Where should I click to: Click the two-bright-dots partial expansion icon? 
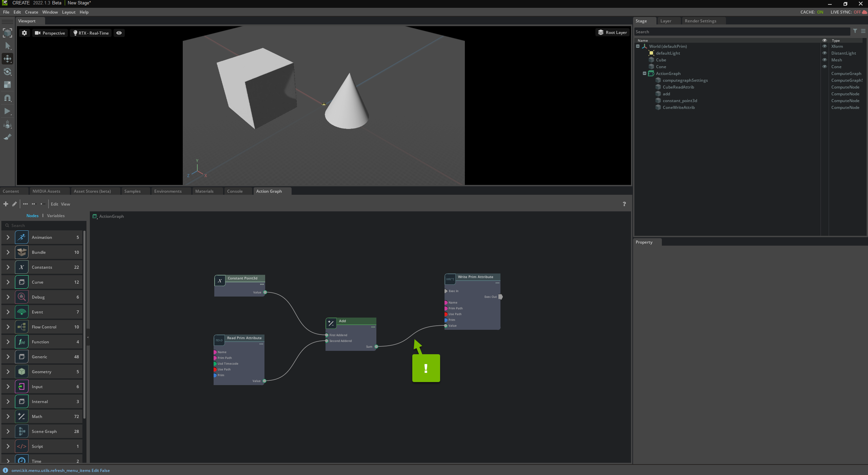[x=34, y=204]
